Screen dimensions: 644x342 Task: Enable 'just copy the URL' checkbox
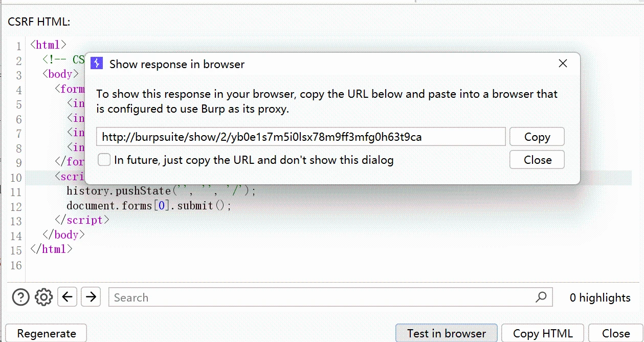click(x=104, y=160)
